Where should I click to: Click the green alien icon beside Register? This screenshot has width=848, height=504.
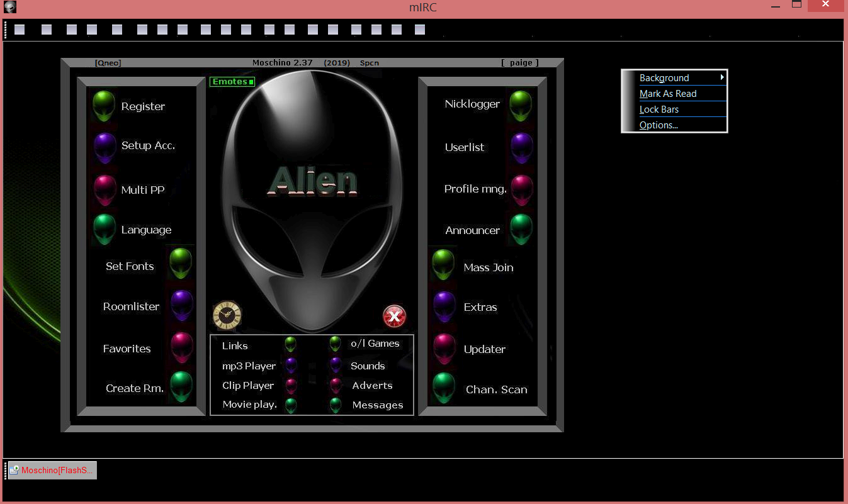point(104,106)
